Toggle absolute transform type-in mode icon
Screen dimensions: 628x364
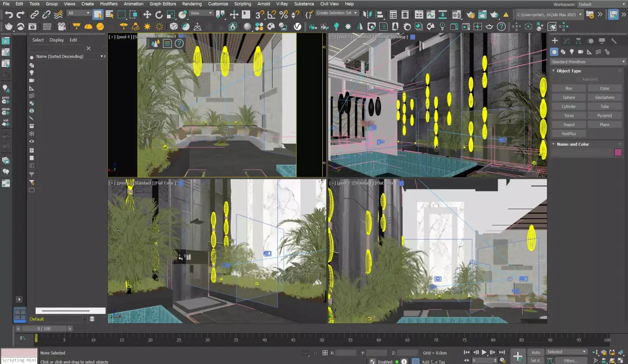pos(325,353)
